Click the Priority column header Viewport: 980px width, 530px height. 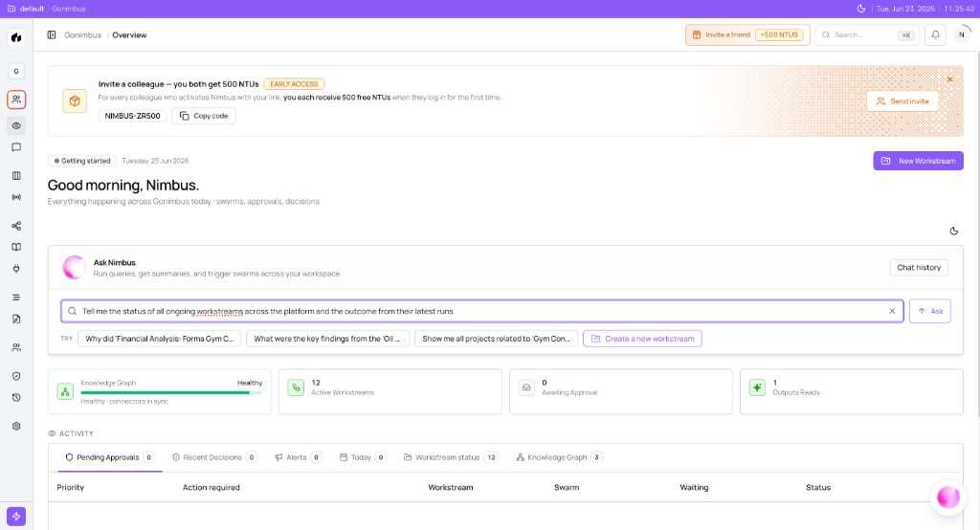pos(71,488)
